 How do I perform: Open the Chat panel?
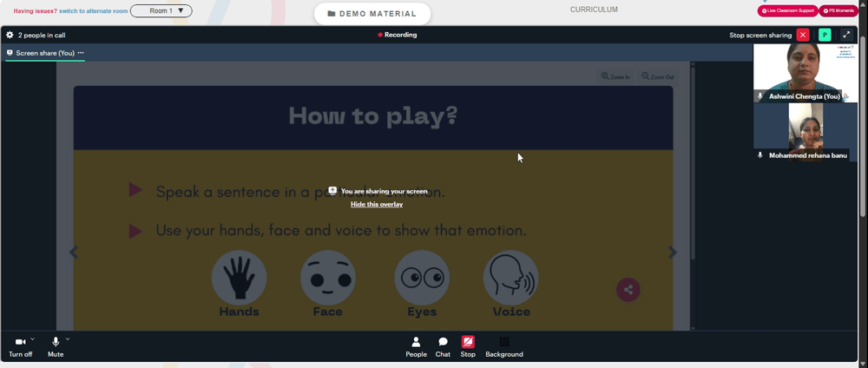pyautogui.click(x=443, y=346)
